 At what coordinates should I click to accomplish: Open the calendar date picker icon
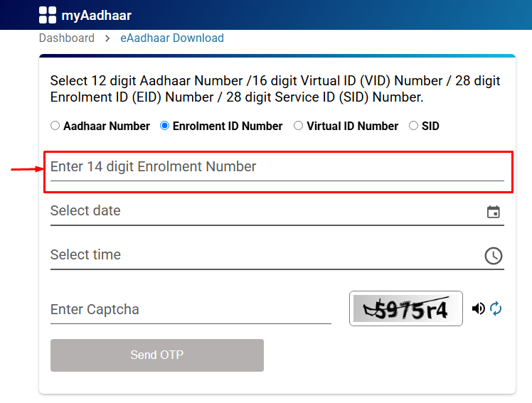point(494,212)
